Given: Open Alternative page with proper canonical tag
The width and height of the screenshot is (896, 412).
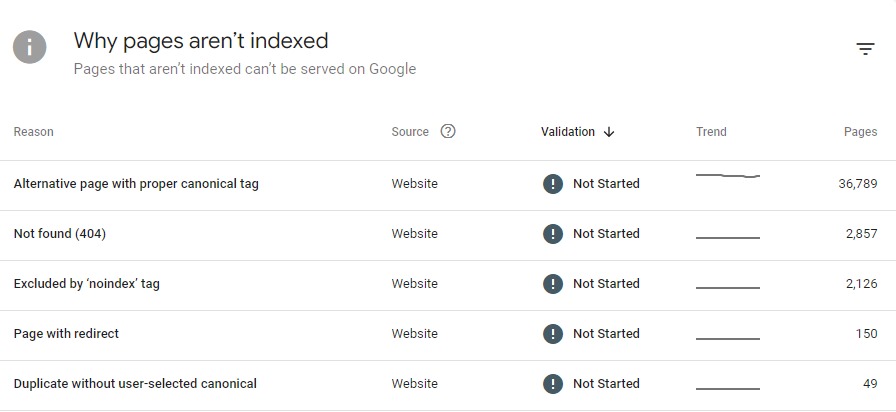Looking at the screenshot, I should (136, 184).
